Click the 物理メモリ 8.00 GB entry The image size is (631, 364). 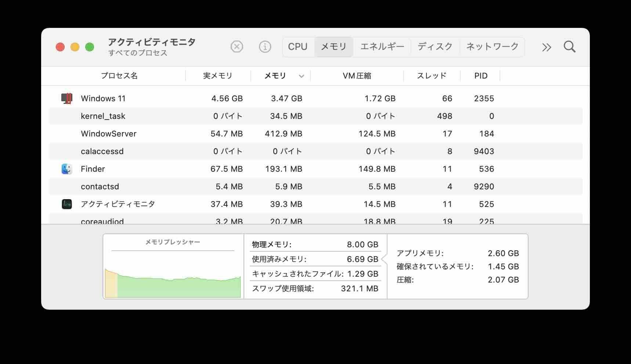[x=315, y=244]
